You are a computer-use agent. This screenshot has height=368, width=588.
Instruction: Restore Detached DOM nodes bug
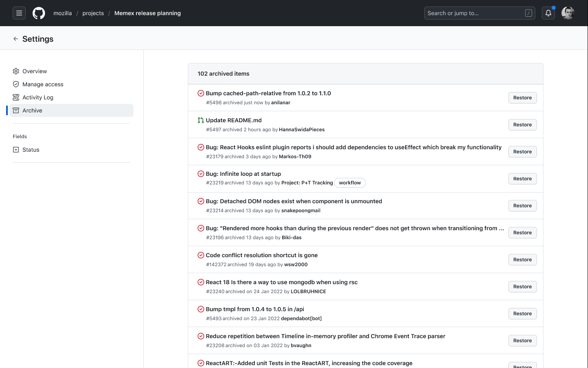tap(522, 206)
